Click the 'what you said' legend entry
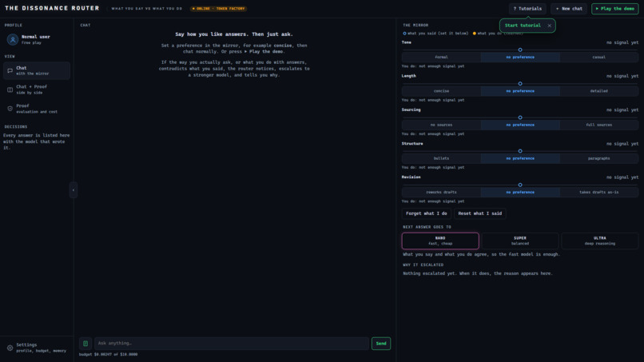 435,34
